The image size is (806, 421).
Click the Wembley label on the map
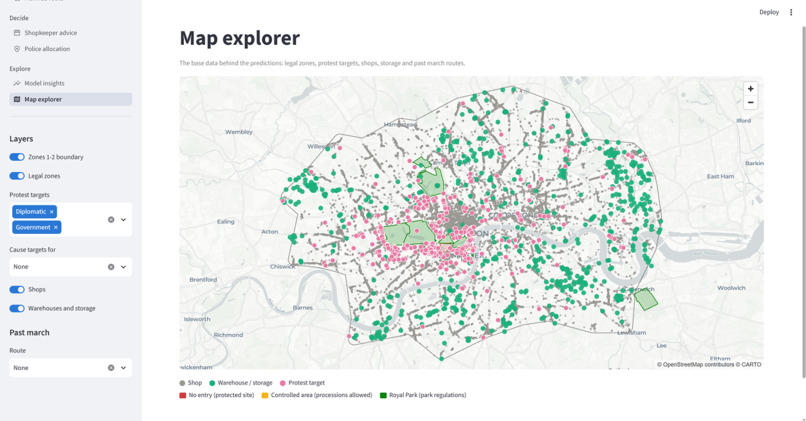239,132
